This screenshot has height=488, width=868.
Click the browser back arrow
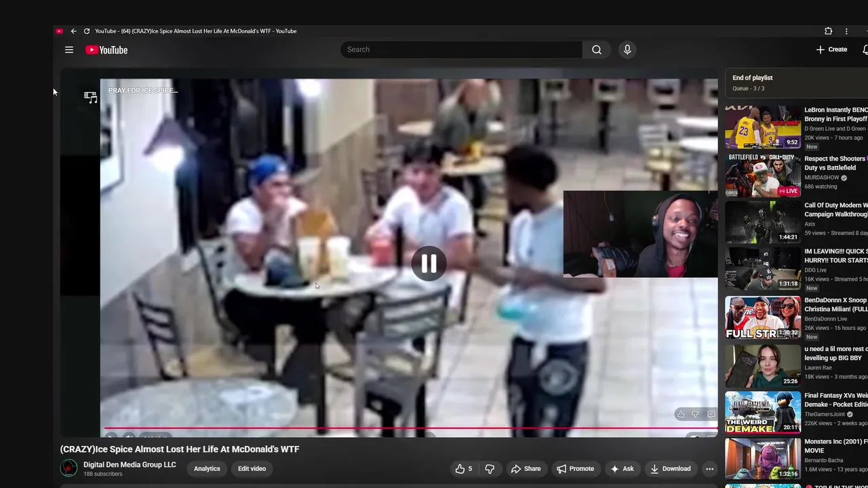73,31
